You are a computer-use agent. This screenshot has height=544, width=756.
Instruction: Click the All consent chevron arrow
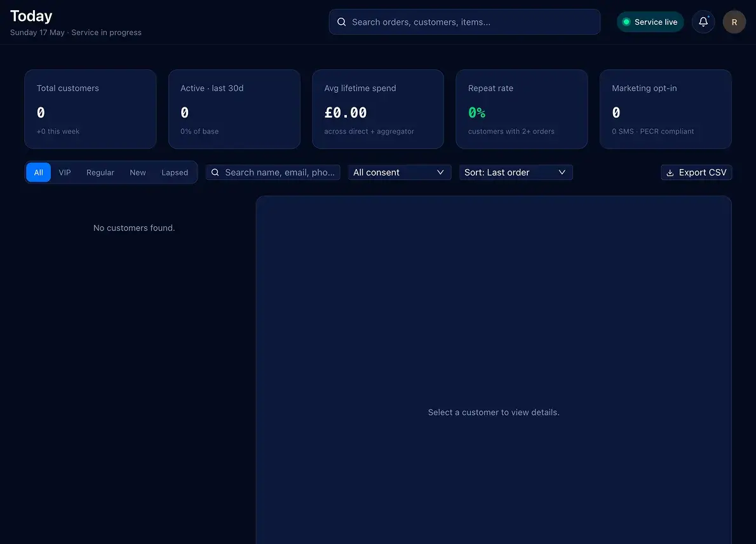[x=440, y=172]
